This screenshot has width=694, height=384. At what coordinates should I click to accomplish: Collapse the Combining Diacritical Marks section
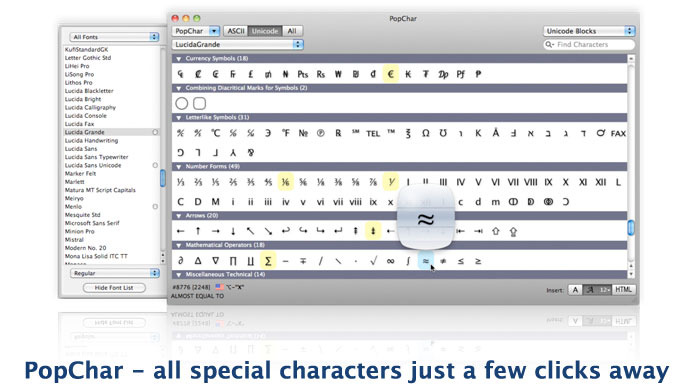[x=179, y=88]
